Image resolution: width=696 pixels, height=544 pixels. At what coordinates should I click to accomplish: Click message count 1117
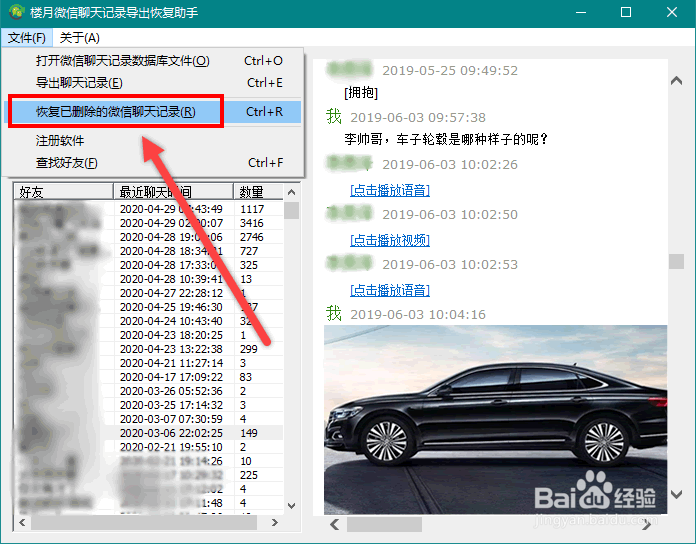pyautogui.click(x=252, y=209)
